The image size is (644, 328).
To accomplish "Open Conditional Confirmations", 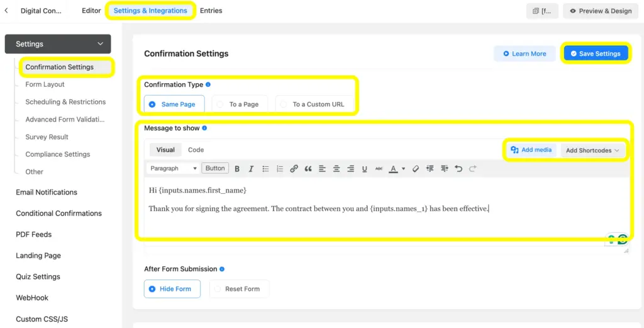I will pos(58,213).
